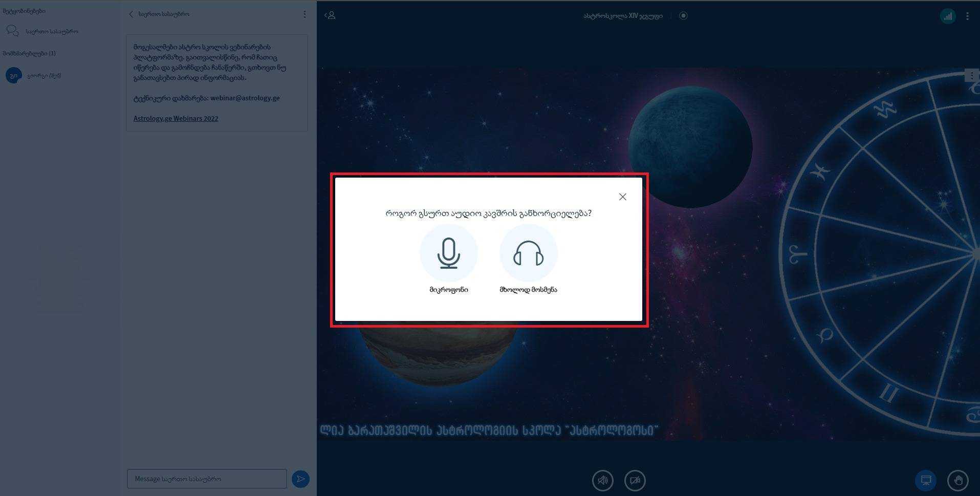Close the audio connection dialog
Screen dimensions: 980x496
[622, 197]
